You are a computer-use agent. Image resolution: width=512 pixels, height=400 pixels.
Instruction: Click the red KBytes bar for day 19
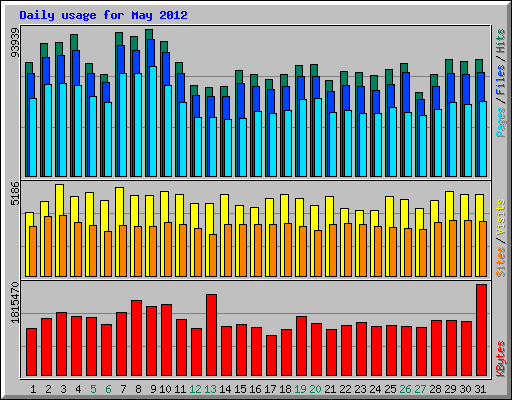301,346
